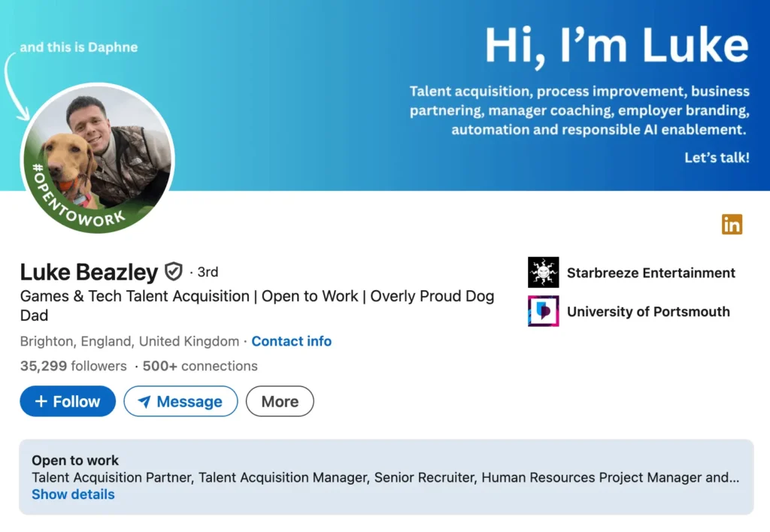Click the verification shield badge beside the name
The height and width of the screenshot is (532, 770).
[x=174, y=271]
